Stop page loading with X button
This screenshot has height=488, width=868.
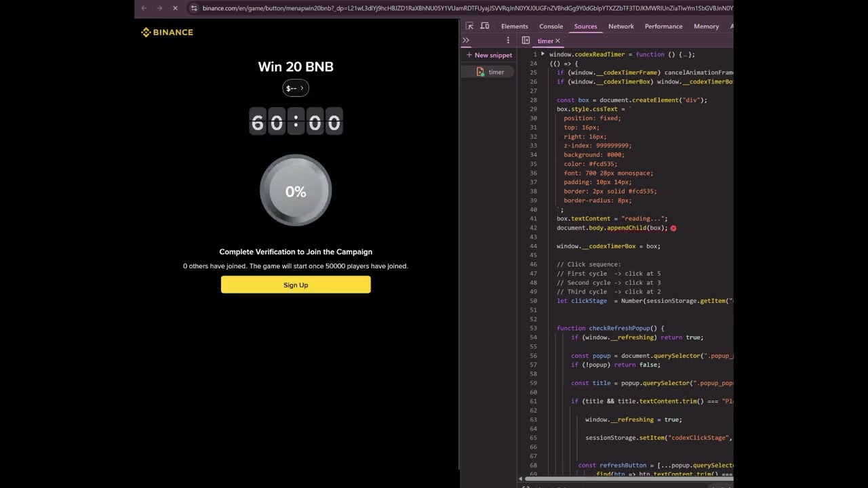click(x=175, y=8)
